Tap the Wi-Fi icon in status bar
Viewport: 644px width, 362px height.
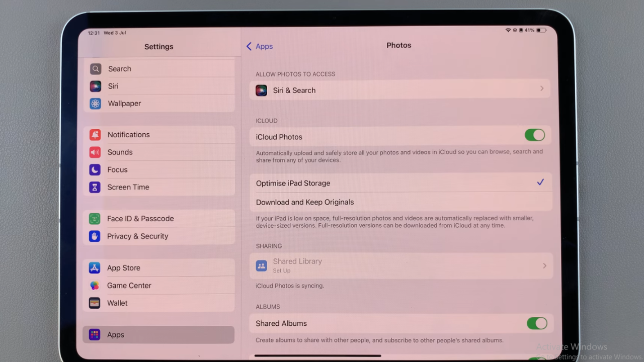pyautogui.click(x=508, y=30)
